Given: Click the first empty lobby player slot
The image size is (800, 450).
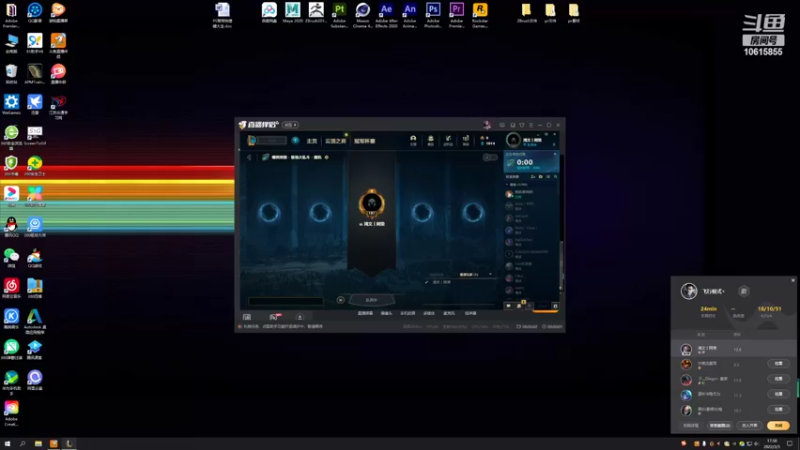Looking at the screenshot, I should point(269,212).
